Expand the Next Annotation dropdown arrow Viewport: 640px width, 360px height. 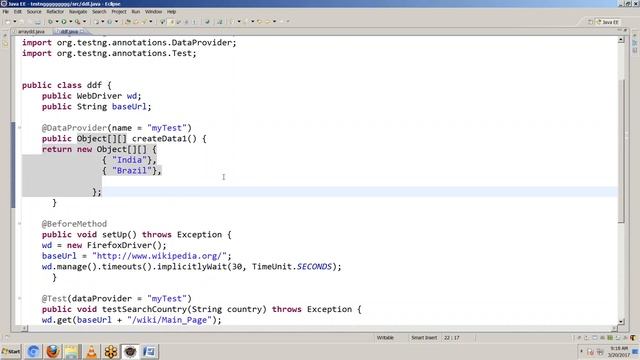[x=239, y=22]
